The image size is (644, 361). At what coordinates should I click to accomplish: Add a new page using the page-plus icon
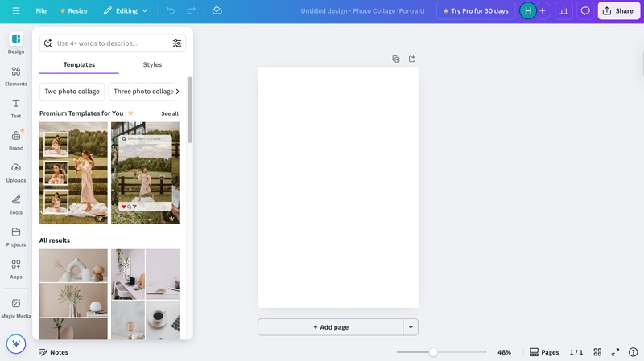click(412, 59)
